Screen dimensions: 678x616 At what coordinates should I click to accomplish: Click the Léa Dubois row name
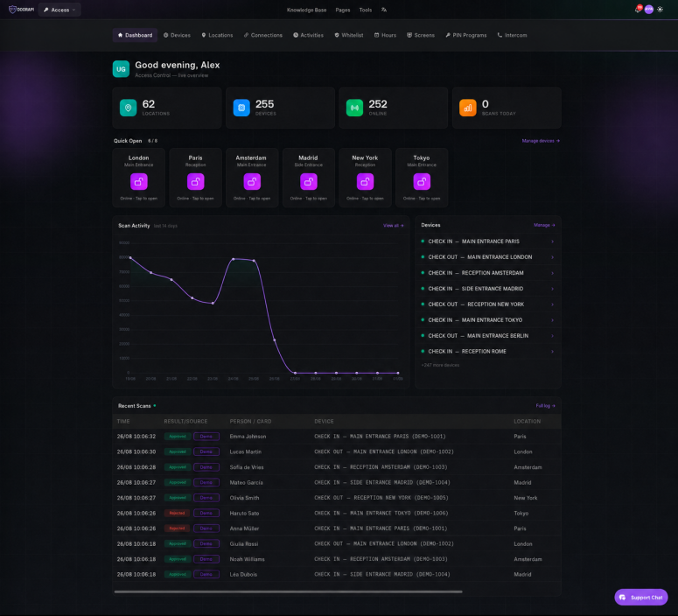[243, 575]
